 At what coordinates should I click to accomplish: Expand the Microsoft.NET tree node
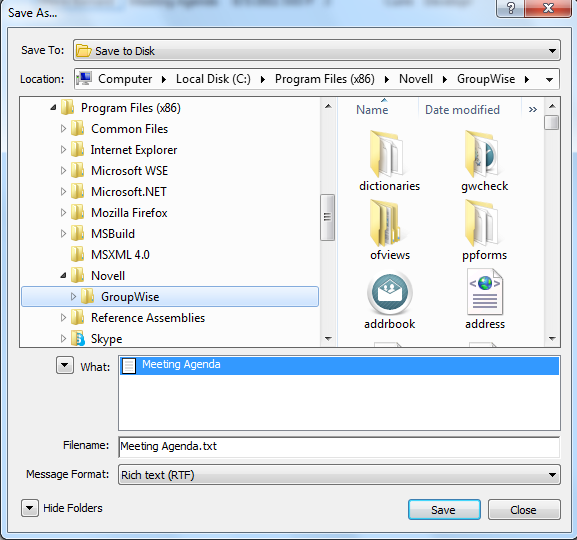tap(63, 191)
